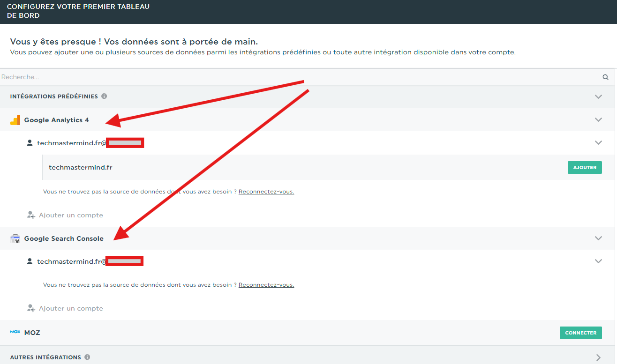Collapse the techmastermind GA4 account dropdown

click(x=598, y=142)
